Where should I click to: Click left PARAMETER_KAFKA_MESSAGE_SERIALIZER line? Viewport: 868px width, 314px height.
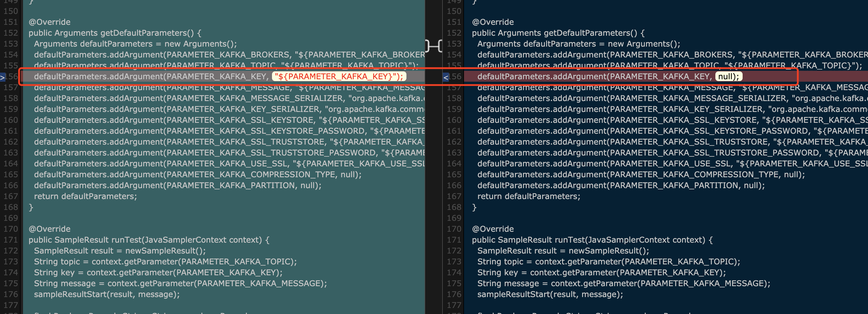click(229, 98)
